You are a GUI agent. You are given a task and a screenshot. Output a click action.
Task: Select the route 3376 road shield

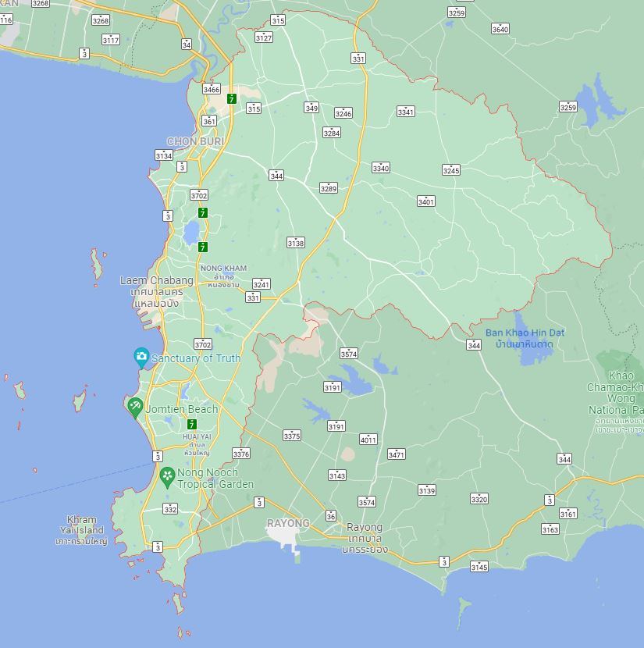pos(241,454)
